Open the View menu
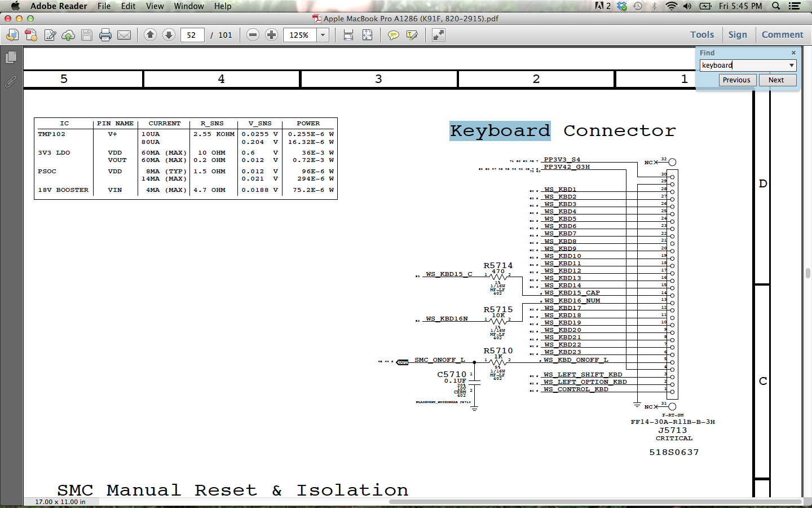The image size is (812, 508). click(x=155, y=6)
